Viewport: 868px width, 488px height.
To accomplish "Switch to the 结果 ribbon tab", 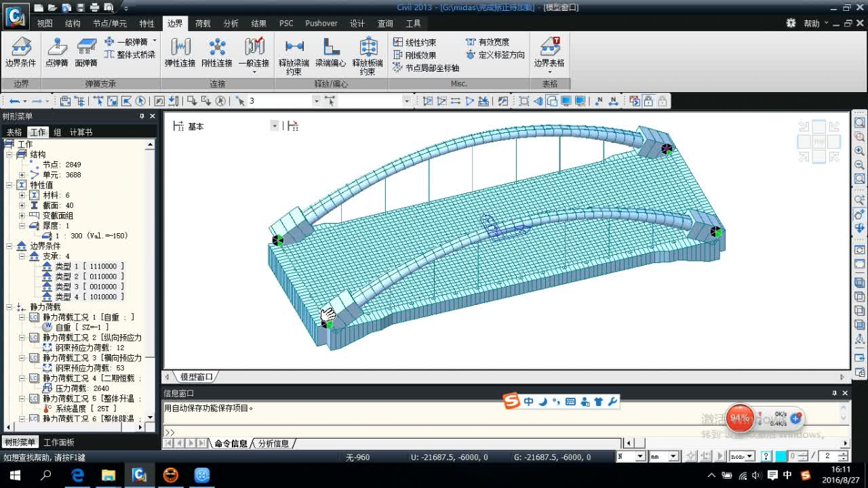I will coord(258,23).
